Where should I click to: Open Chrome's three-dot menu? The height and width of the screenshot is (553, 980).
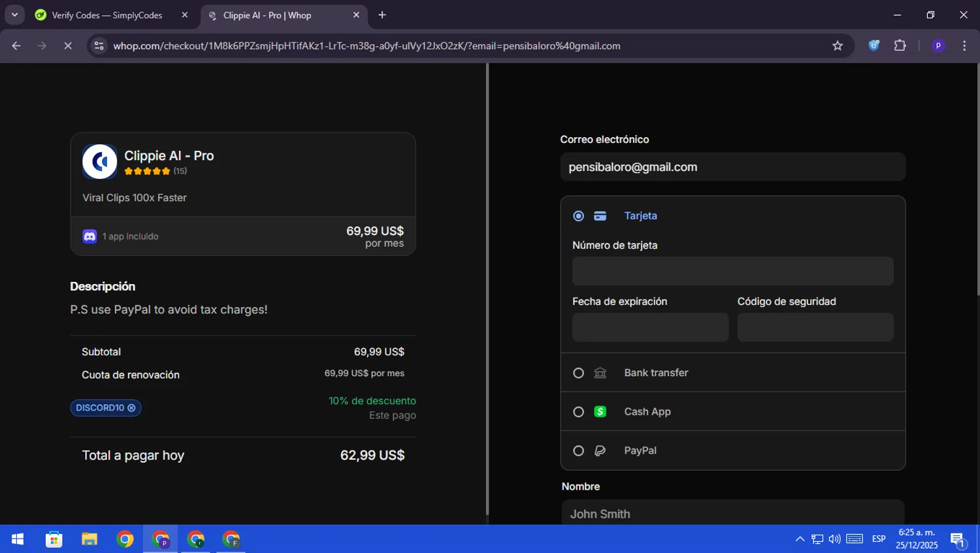[964, 46]
